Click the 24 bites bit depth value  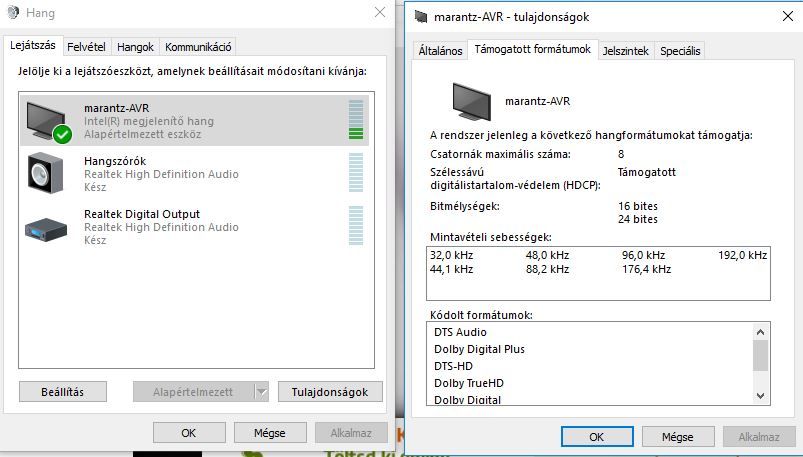click(x=638, y=219)
